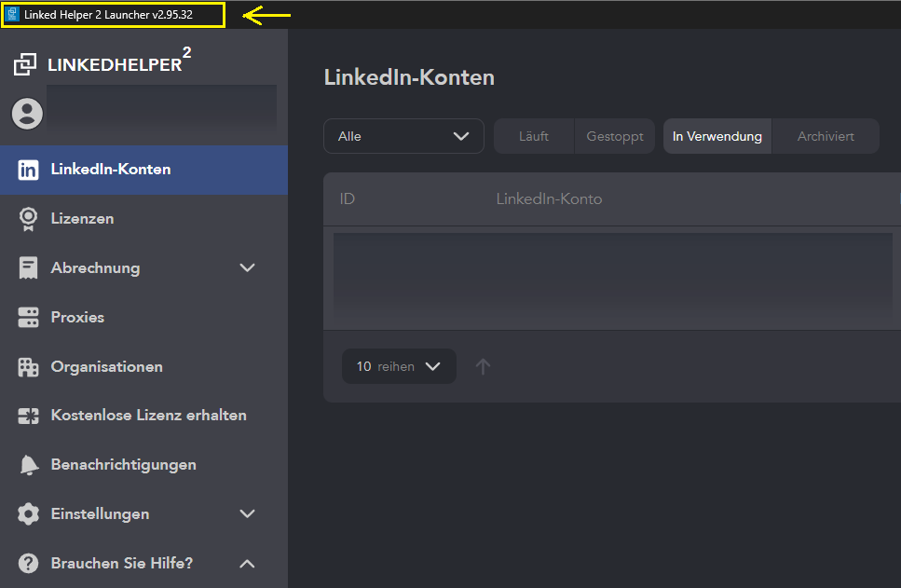Screen dimensions: 901x588
Task: Collapse the Brauchen Sie Hilfe? section
Action: (x=247, y=564)
